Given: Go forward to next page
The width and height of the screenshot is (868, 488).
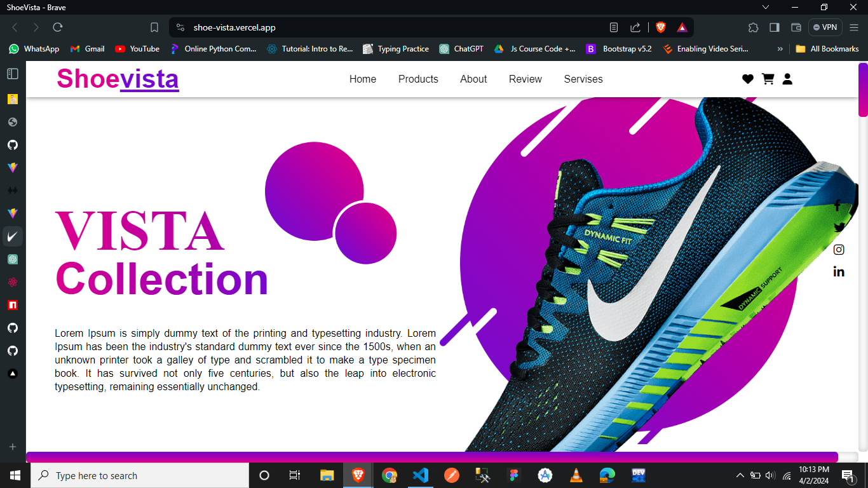Looking at the screenshot, I should [x=36, y=27].
